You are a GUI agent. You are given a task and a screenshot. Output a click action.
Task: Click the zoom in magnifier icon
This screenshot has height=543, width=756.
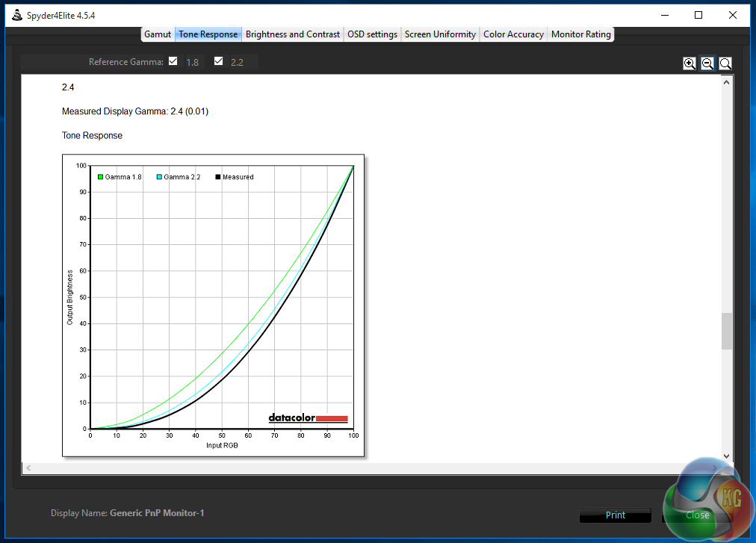[690, 63]
